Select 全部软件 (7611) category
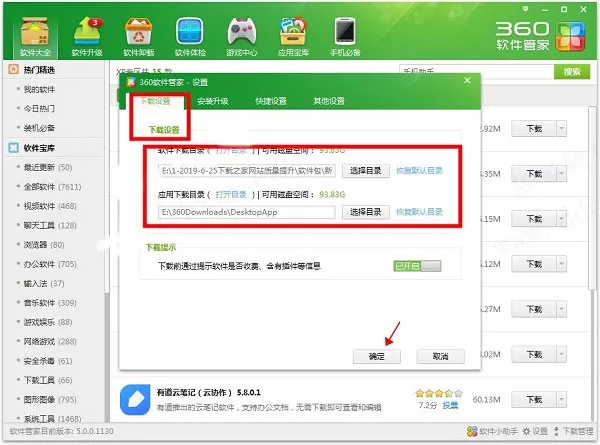The width and height of the screenshot is (600, 445). tap(52, 187)
